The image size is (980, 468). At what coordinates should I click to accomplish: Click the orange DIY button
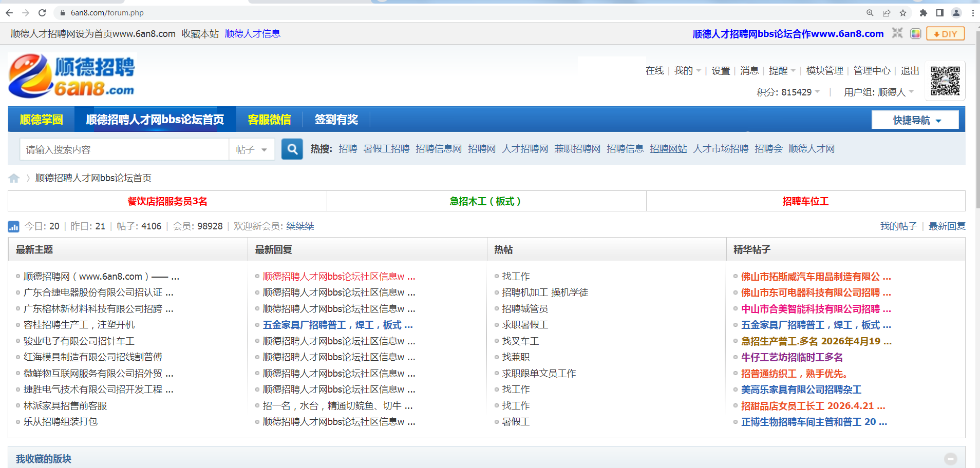click(x=945, y=34)
